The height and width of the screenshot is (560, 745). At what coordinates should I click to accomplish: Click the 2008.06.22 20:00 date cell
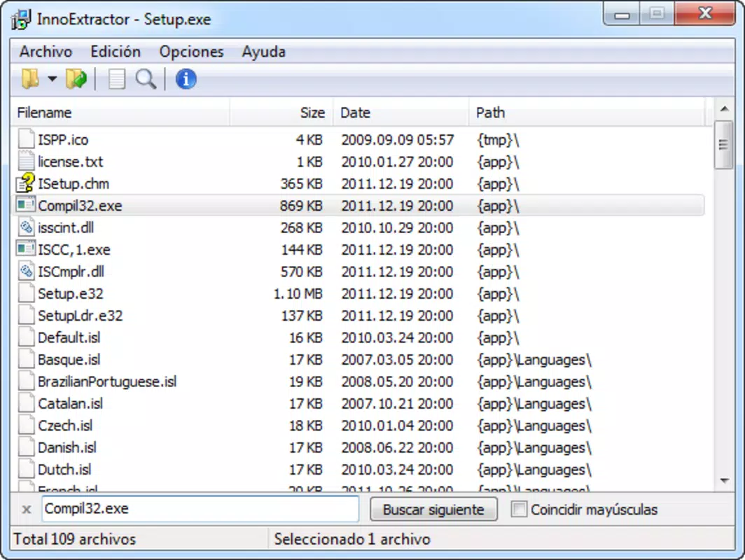click(397, 447)
